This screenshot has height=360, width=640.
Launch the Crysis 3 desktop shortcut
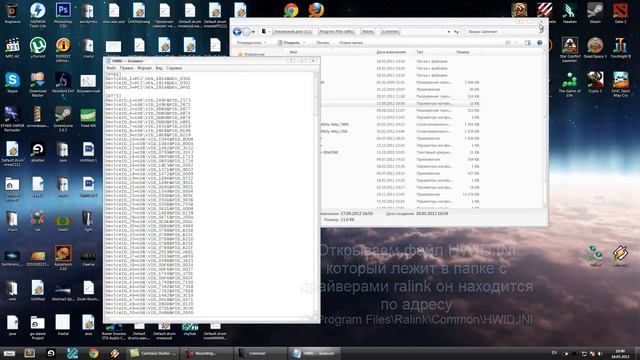tap(595, 82)
